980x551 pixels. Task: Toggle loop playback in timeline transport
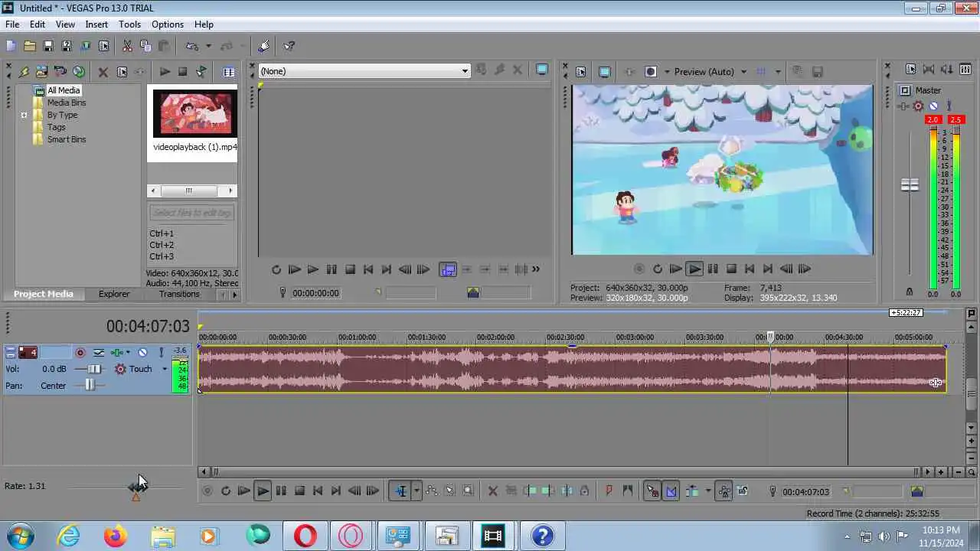coord(226,491)
